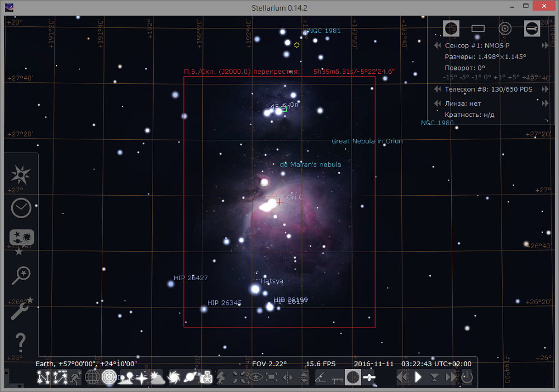Toggle constellation lines display
559x392 pixels.
[43, 378]
